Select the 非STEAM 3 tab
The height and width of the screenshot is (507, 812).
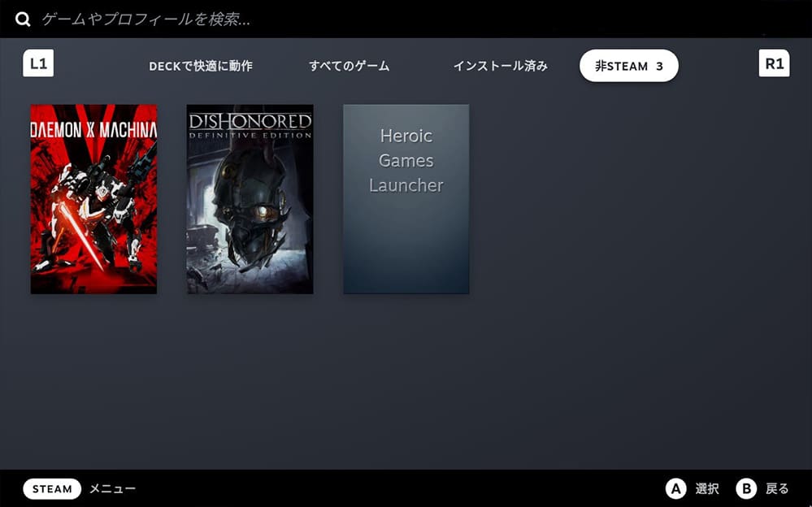pyautogui.click(x=628, y=66)
